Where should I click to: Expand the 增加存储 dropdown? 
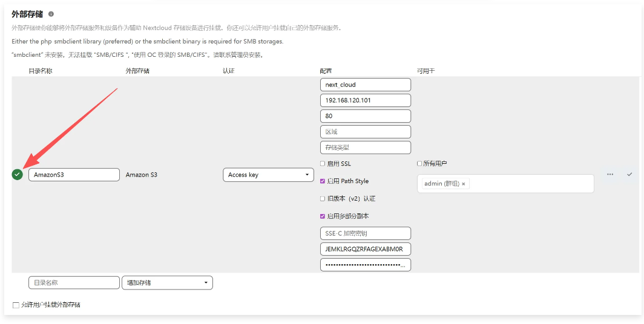(167, 282)
